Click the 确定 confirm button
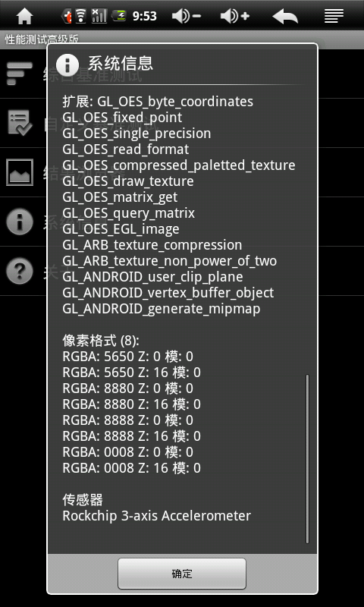This screenshot has width=364, height=607. tap(182, 574)
